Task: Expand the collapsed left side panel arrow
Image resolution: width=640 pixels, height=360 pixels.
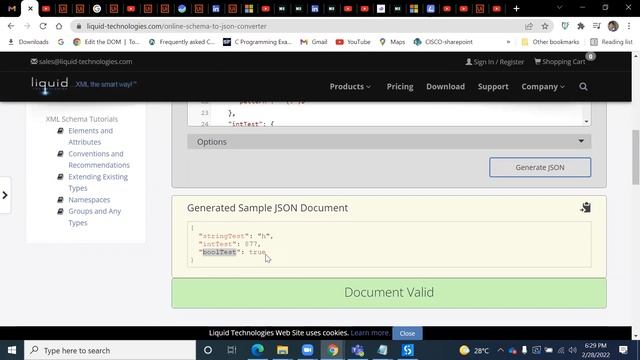Action: [5, 195]
